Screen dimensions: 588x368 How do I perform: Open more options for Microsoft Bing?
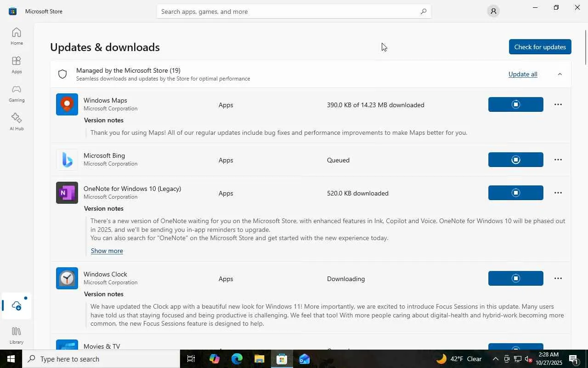click(558, 160)
